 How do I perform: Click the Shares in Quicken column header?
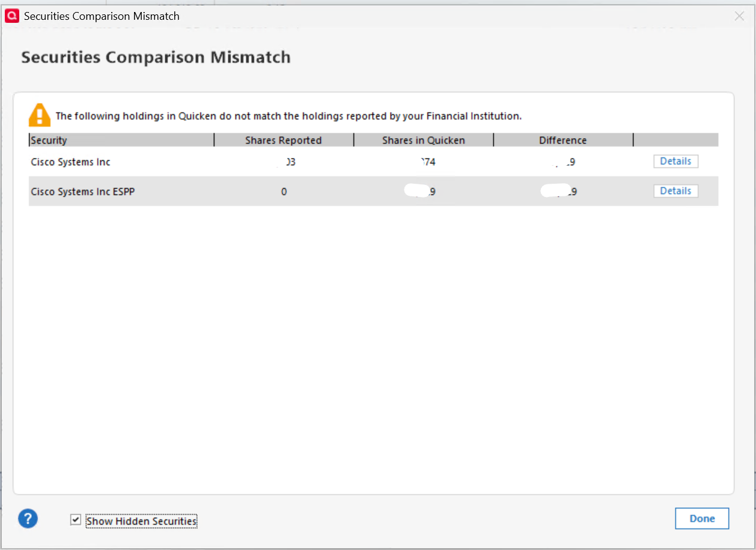click(424, 140)
